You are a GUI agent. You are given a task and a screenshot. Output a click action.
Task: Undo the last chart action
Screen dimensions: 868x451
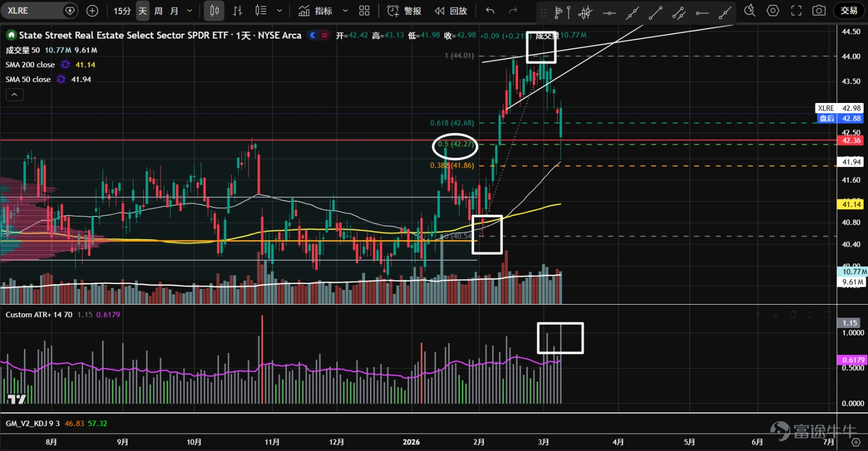(x=490, y=11)
